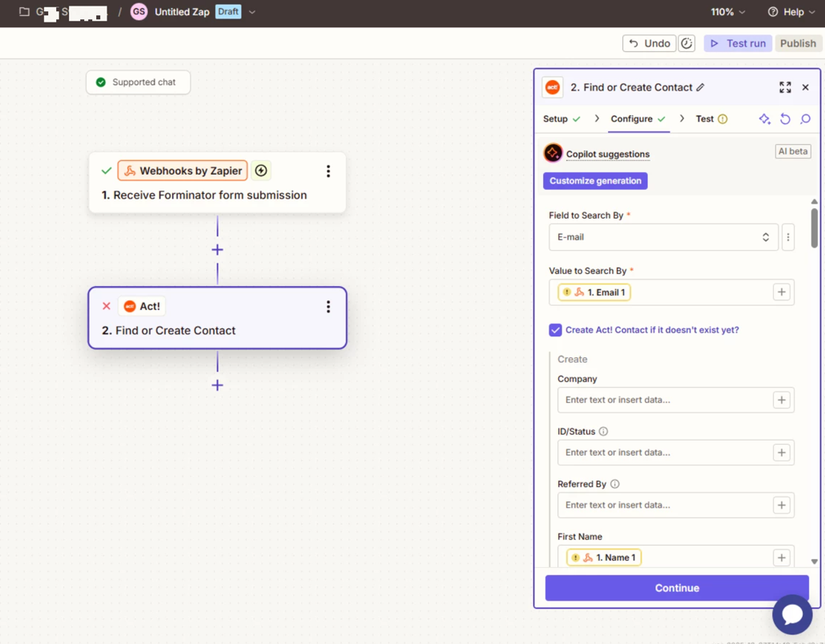This screenshot has width=825, height=644.
Task: Add step between Webhooks and Act!
Action: pos(217,250)
